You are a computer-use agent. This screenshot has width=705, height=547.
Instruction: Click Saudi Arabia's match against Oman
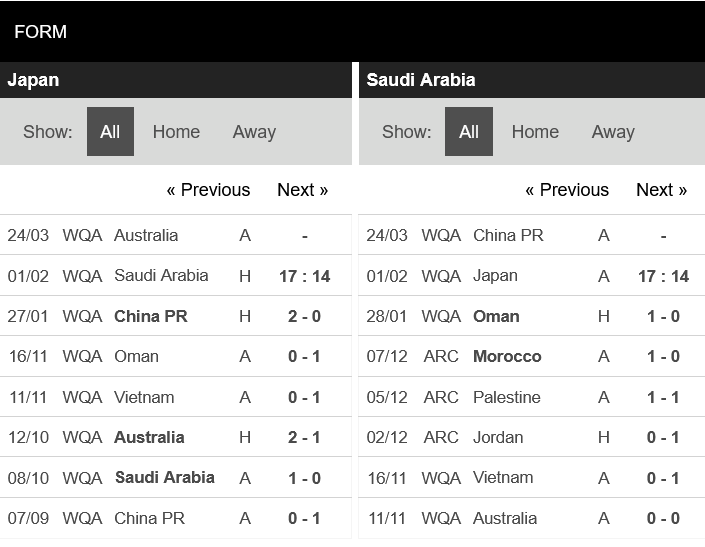496,316
